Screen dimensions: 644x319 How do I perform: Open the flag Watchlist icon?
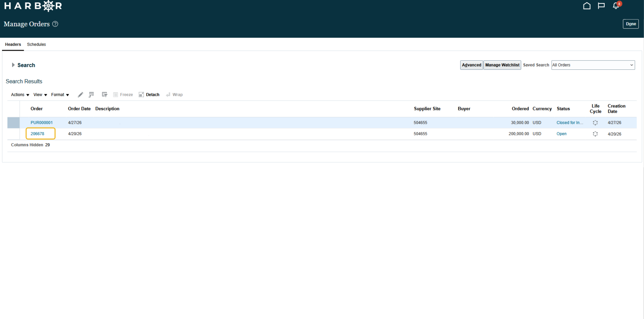601,6
